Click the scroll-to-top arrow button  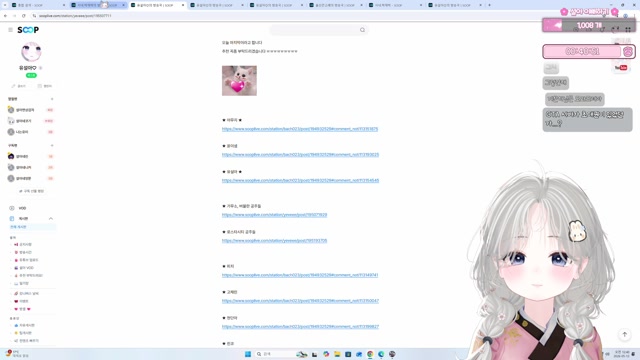click(624, 334)
